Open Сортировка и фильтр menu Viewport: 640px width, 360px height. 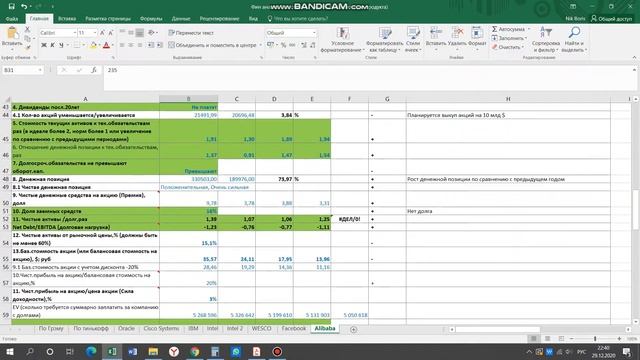(545, 40)
